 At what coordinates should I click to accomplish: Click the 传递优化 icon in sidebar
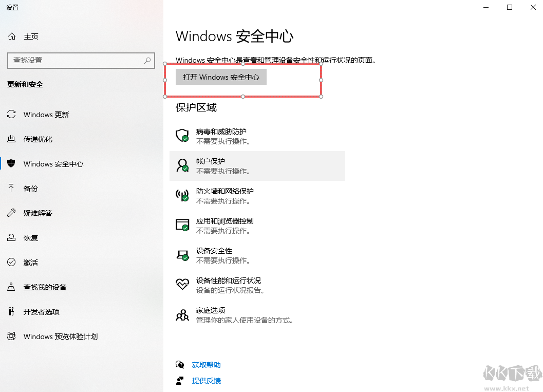[x=11, y=139]
